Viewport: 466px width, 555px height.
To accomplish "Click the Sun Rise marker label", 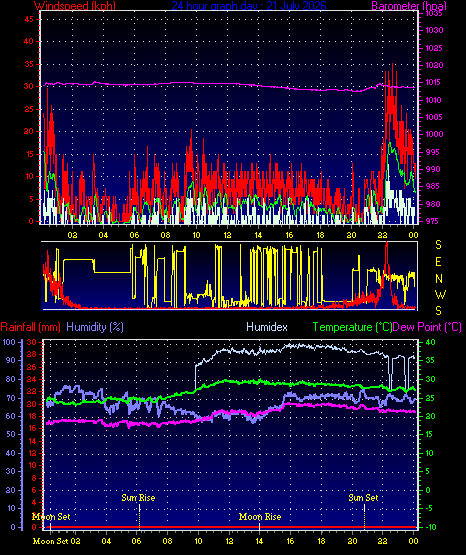I will click(x=138, y=498).
